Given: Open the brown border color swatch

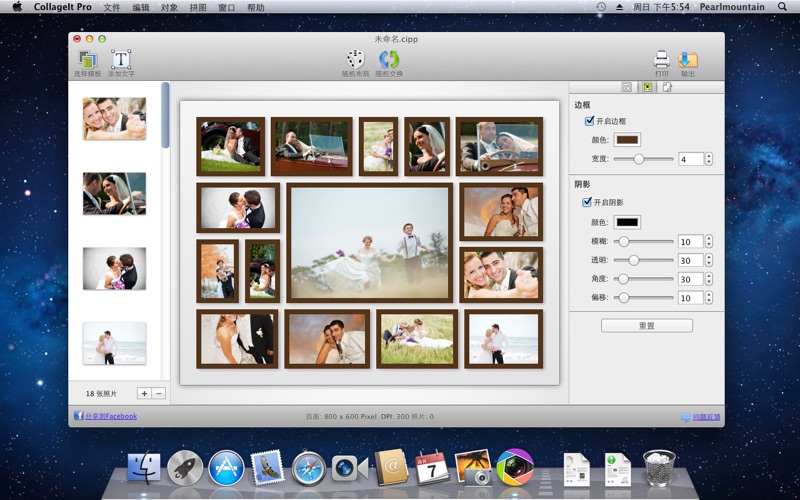Looking at the screenshot, I should [627, 140].
